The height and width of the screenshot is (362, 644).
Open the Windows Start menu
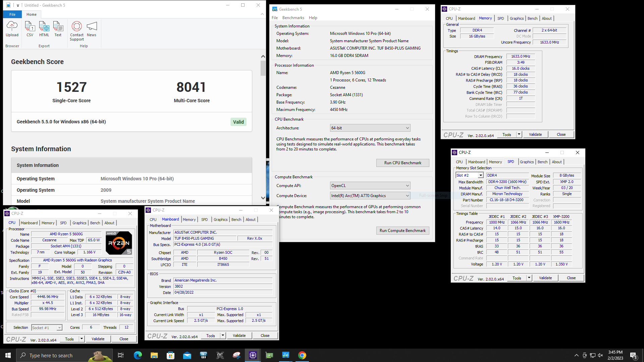8,355
